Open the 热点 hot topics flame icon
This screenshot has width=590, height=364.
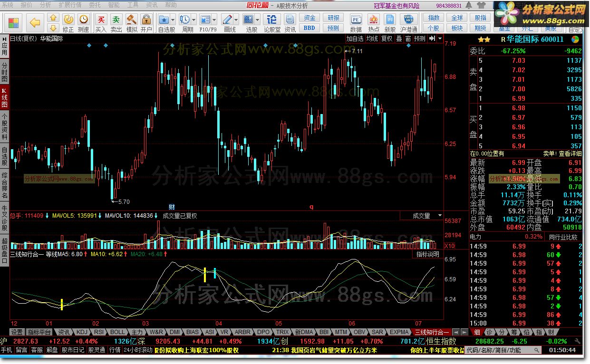pyautogui.click(x=374, y=22)
